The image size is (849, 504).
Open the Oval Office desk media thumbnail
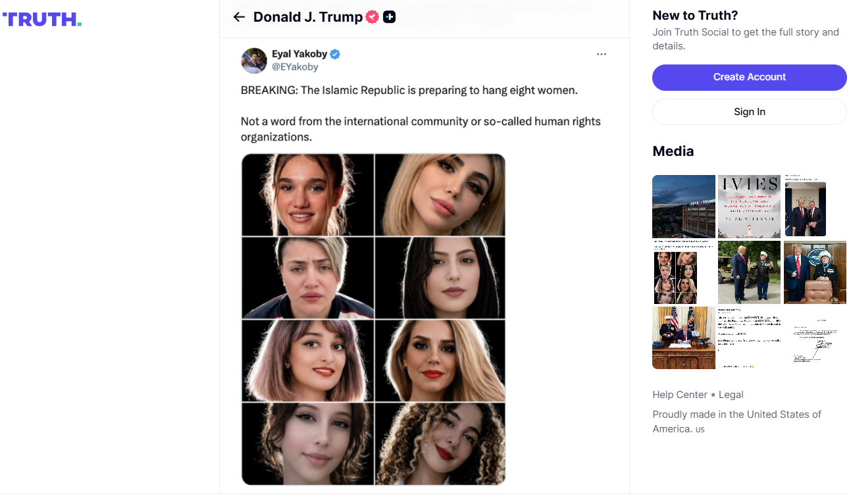pos(683,338)
